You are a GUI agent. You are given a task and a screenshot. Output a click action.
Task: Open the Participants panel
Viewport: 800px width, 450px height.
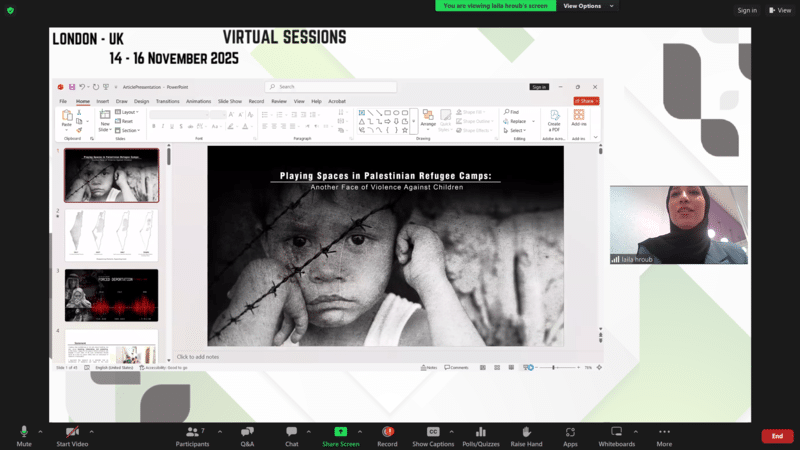pyautogui.click(x=194, y=434)
